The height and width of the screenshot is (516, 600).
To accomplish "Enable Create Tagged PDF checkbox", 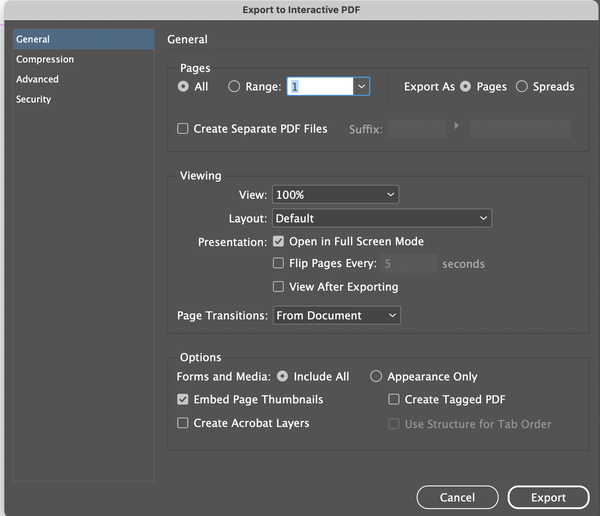I will tap(394, 400).
